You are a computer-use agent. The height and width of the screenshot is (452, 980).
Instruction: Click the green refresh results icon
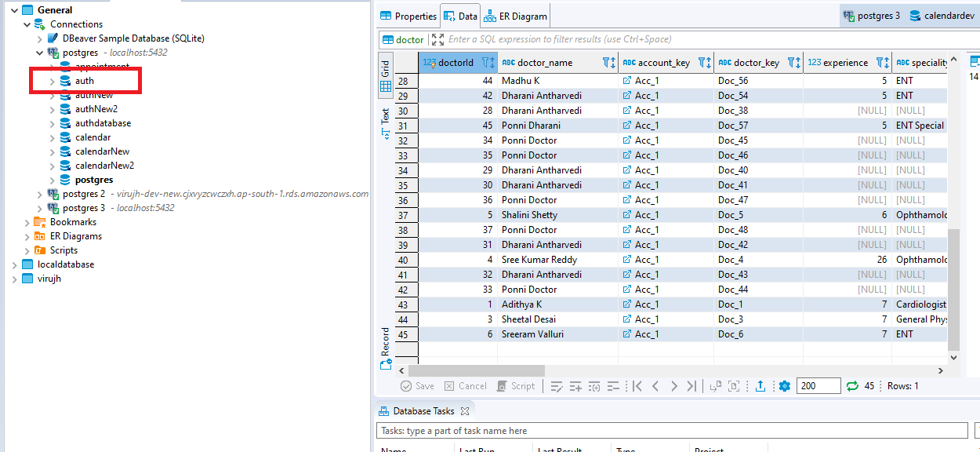852,386
